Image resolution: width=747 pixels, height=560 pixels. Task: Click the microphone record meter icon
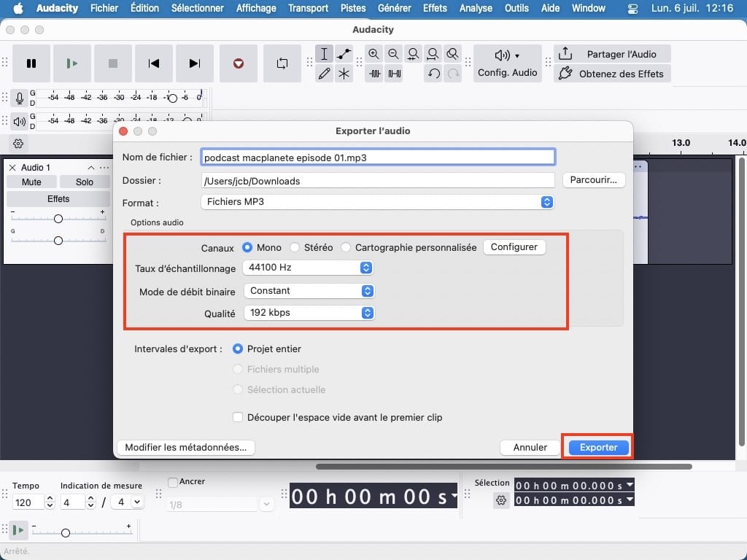(x=20, y=98)
